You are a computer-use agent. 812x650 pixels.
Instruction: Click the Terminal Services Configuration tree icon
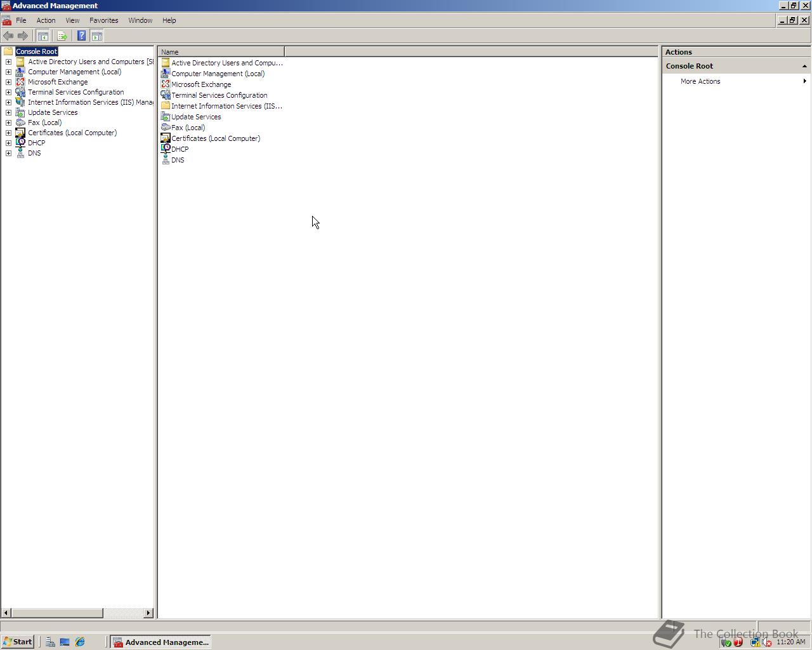pyautogui.click(x=20, y=92)
